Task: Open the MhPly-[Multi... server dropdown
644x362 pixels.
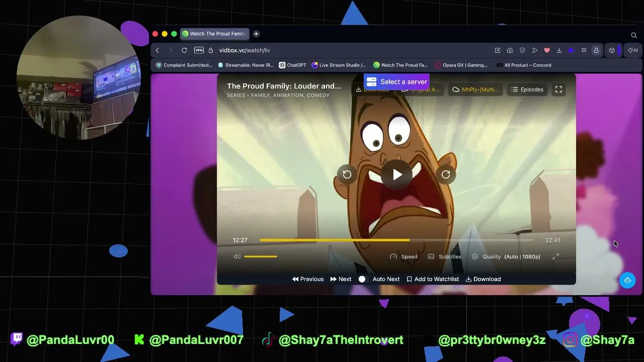Action: 475,89
